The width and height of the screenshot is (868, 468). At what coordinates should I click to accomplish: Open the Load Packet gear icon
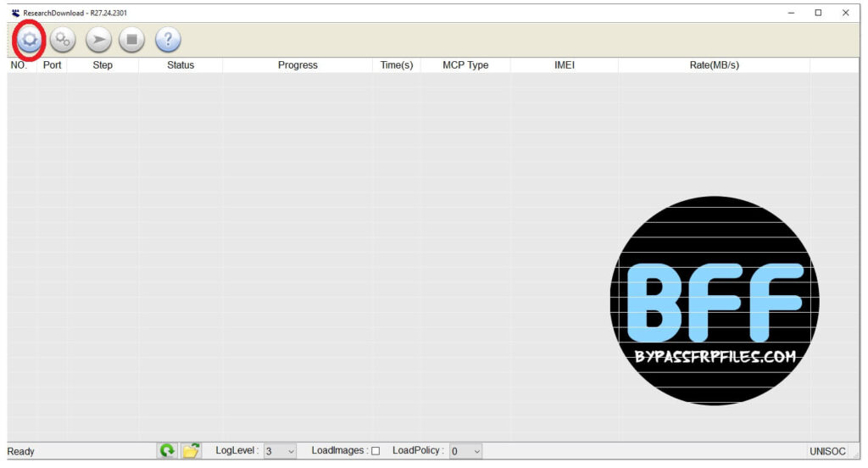pos(30,39)
